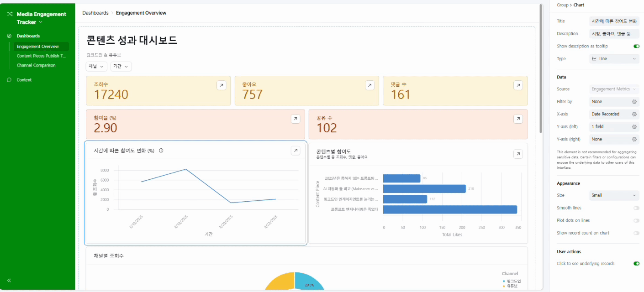This screenshot has height=292, width=644.
Task: Expand the 조회수 card via arrow icon
Action: tap(221, 85)
